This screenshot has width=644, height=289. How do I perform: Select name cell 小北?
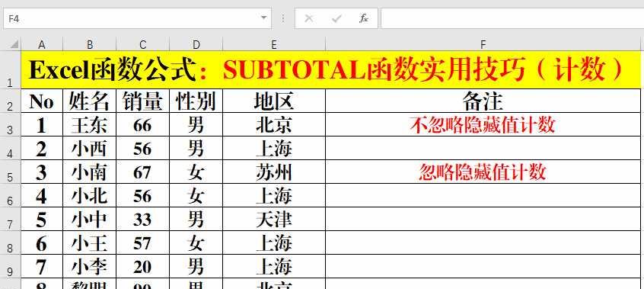click(90, 195)
